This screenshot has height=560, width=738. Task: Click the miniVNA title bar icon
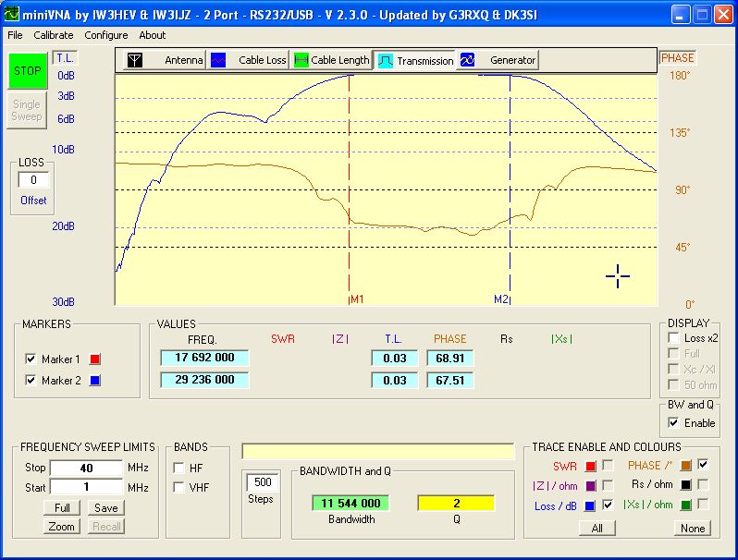coord(12,14)
